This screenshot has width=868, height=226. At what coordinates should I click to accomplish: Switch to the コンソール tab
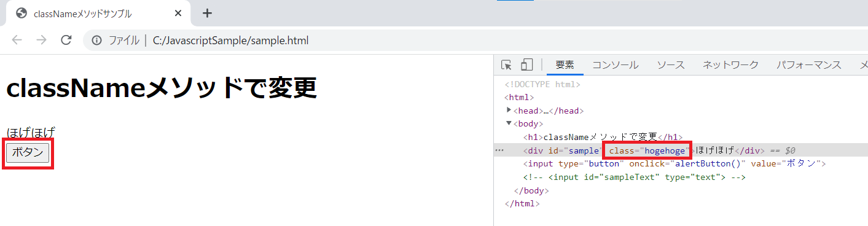pyautogui.click(x=616, y=65)
